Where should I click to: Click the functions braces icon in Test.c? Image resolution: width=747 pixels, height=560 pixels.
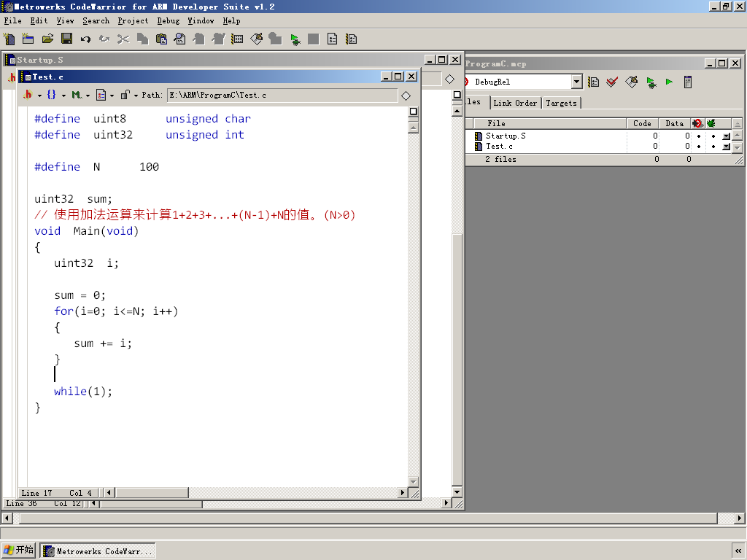click(x=52, y=95)
